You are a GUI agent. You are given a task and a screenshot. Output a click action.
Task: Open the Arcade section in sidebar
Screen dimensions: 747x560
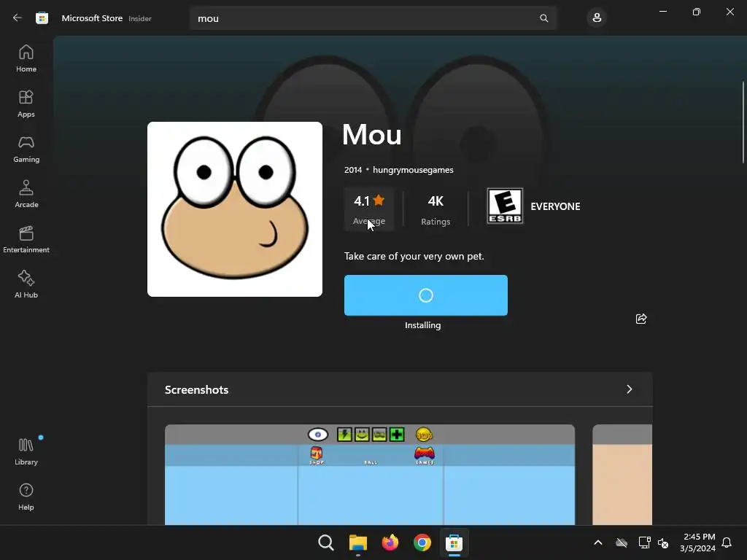26,194
